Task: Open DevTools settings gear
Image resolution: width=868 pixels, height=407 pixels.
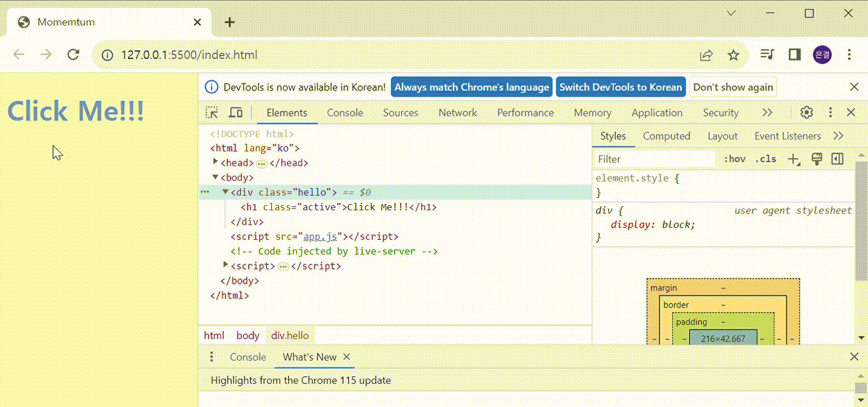Action: point(806,112)
